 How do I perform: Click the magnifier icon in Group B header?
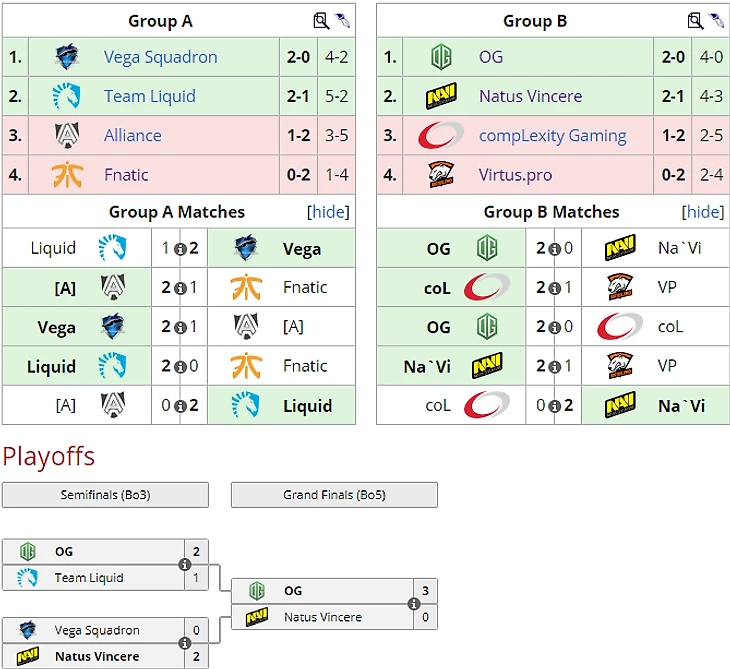point(696,20)
